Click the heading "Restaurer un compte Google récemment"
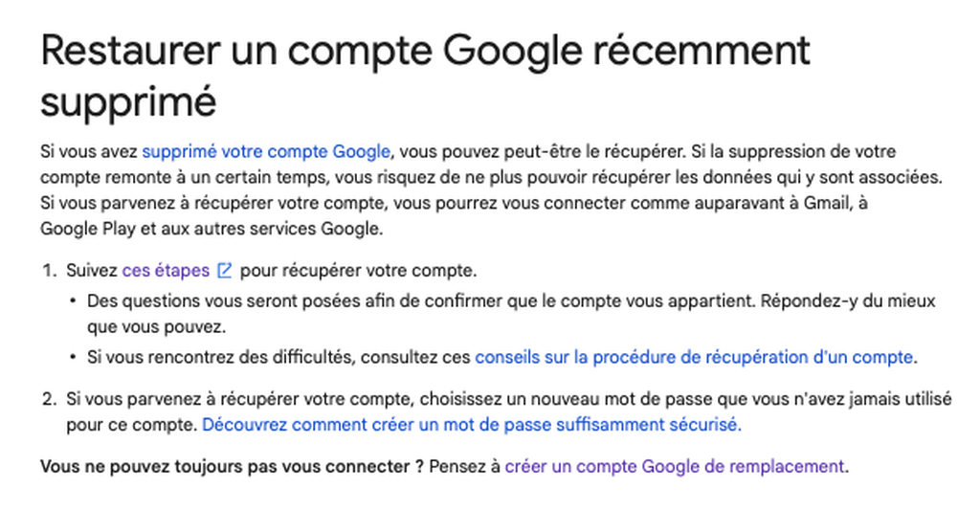 click(x=425, y=51)
